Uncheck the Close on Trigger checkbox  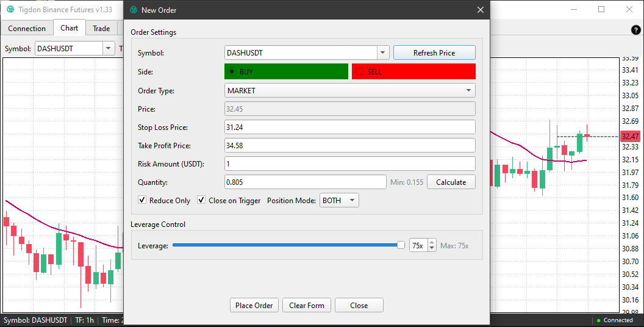click(x=201, y=201)
